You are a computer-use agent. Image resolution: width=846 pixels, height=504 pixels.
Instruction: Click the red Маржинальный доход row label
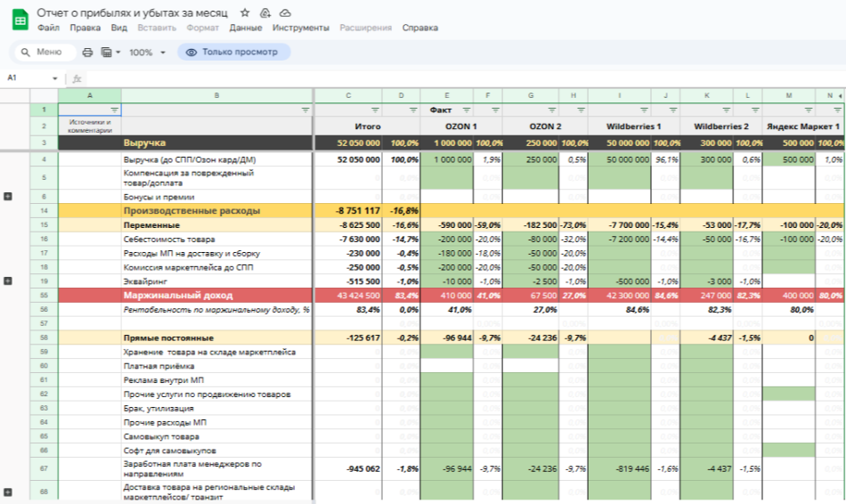(178, 295)
